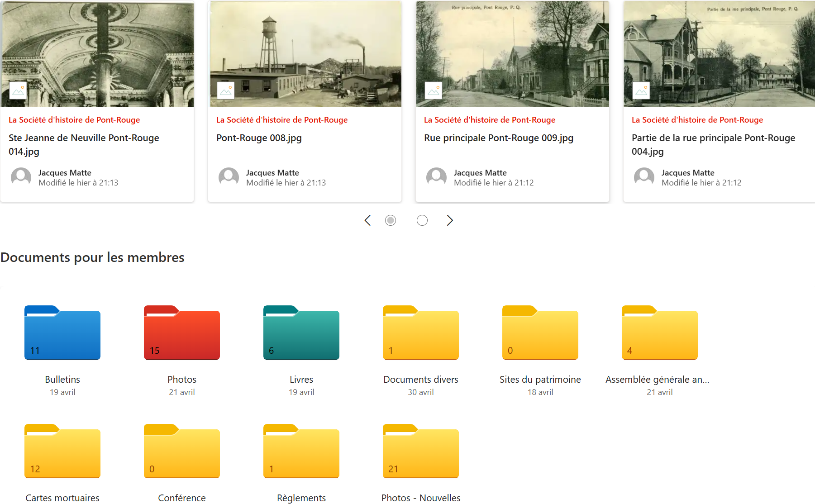Click Jacques Matte avatar on Rue principale card

pos(436,177)
